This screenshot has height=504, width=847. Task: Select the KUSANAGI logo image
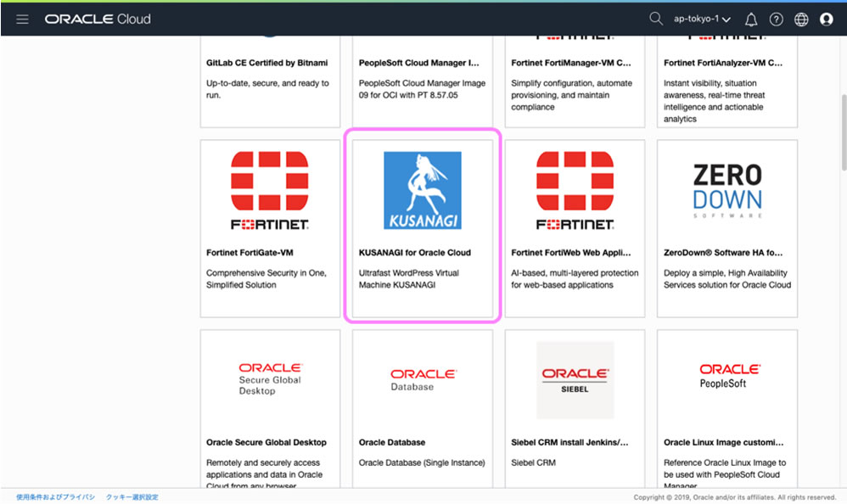pyautogui.click(x=422, y=191)
